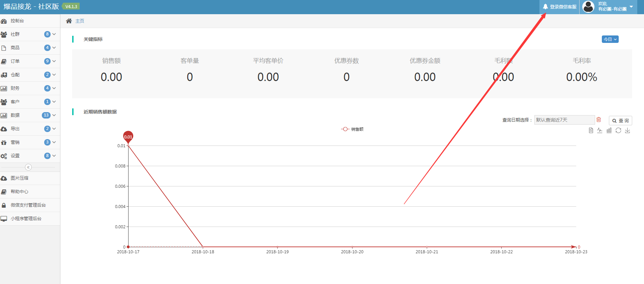
Task: Open the 今日 period dropdown
Action: [x=610, y=39]
